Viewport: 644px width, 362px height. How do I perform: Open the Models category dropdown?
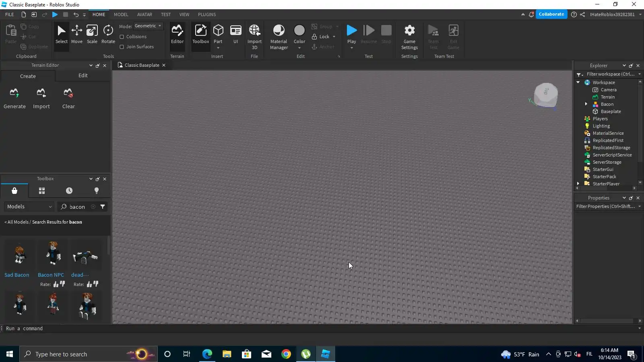29,207
